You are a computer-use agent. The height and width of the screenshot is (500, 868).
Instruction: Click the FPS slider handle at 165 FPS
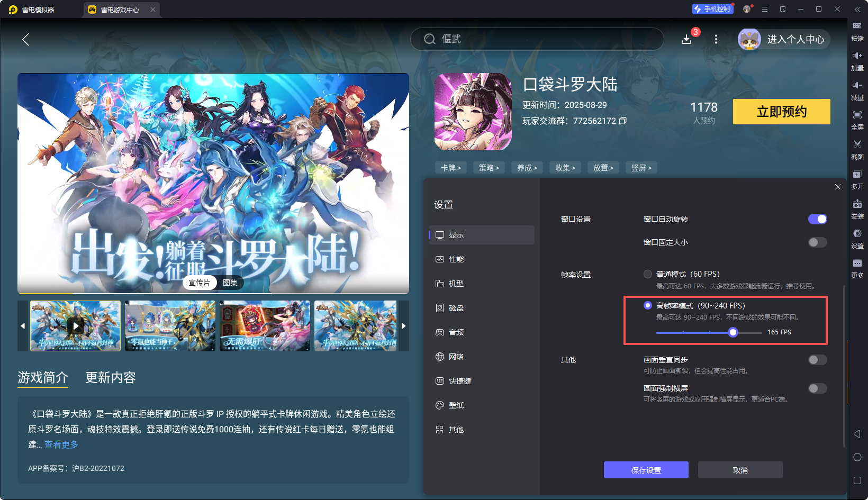pyautogui.click(x=733, y=332)
